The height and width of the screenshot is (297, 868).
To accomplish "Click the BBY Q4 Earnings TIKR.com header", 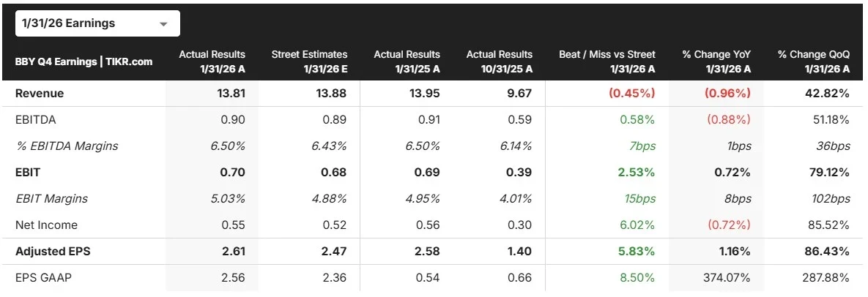I will (x=84, y=61).
